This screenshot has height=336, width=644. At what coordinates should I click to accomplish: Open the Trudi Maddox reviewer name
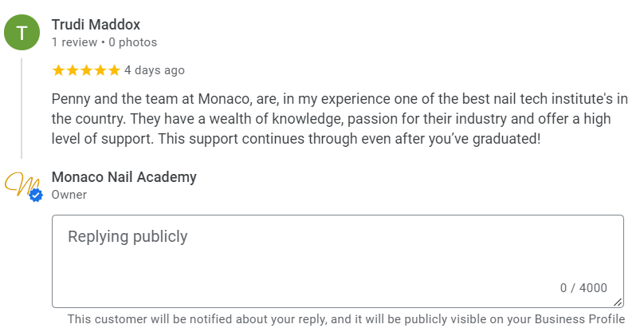[x=96, y=25]
